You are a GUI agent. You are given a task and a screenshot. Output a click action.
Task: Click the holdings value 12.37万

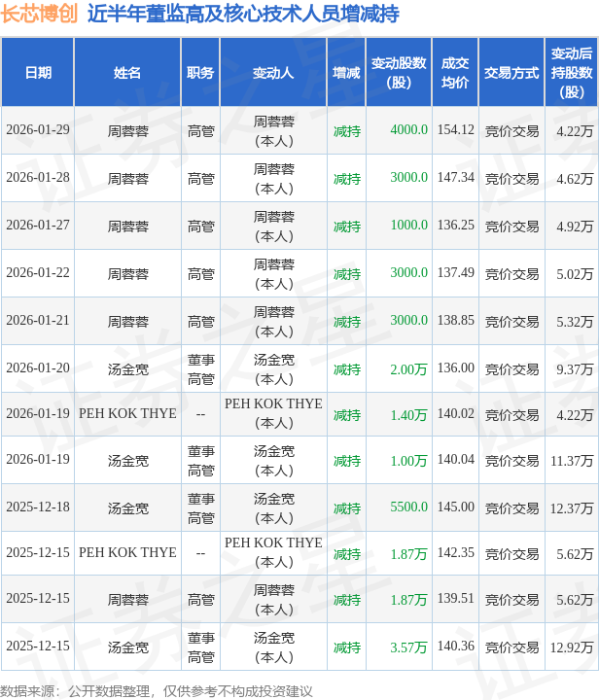click(572, 508)
